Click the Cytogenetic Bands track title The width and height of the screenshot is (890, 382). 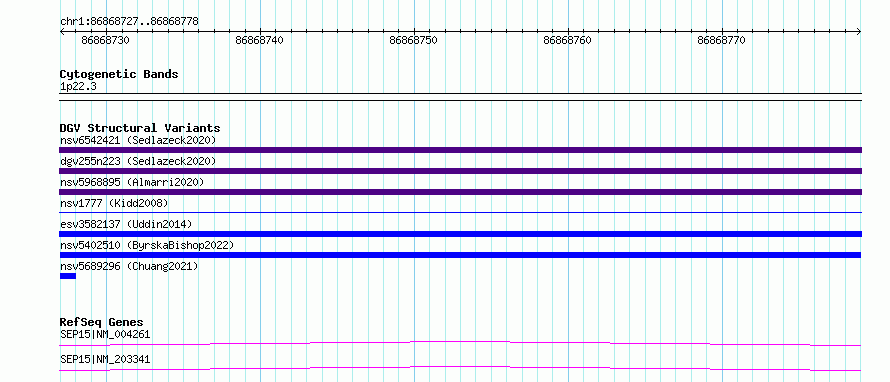point(119,74)
